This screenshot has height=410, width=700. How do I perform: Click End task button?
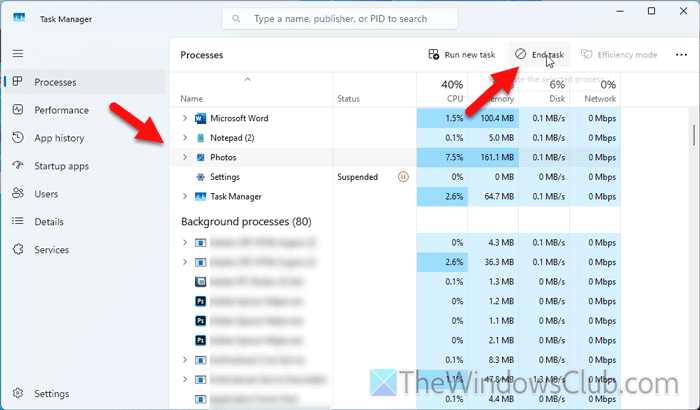(x=539, y=55)
